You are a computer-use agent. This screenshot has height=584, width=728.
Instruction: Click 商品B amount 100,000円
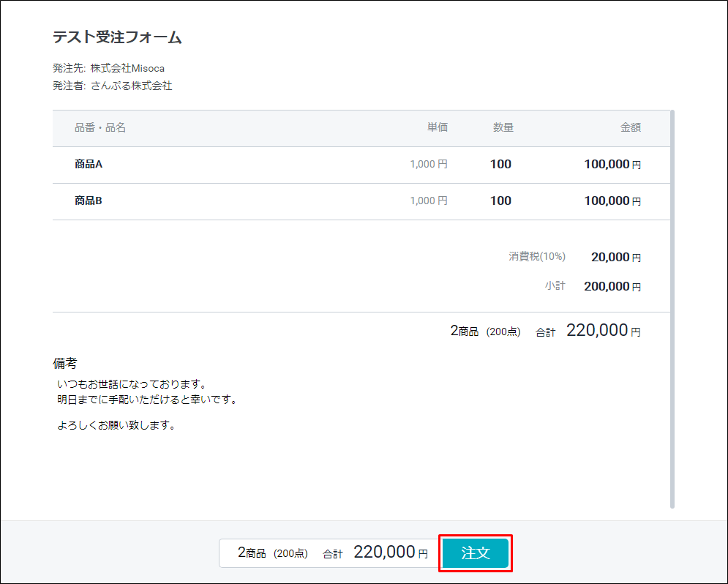pos(612,201)
